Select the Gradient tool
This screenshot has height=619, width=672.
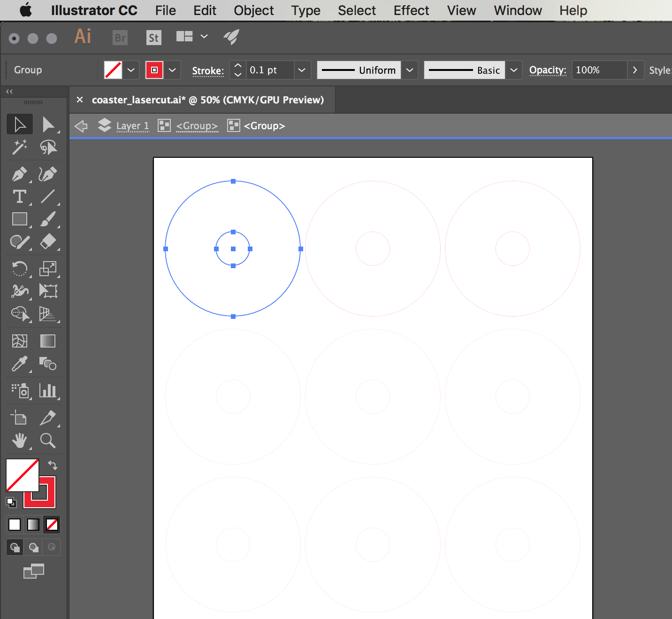(48, 341)
